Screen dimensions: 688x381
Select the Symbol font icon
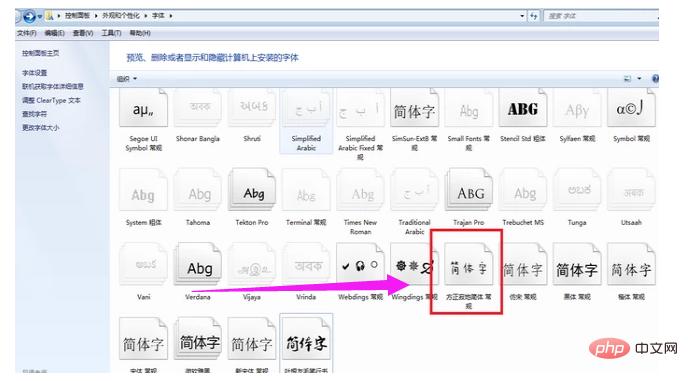point(631,108)
